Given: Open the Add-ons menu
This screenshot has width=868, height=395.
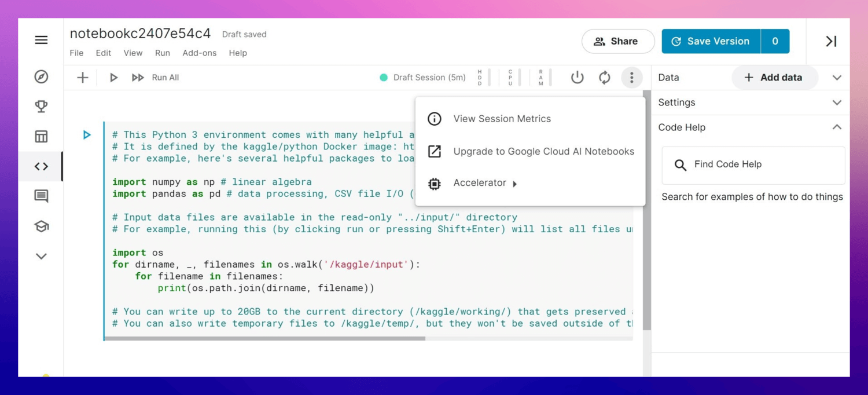Looking at the screenshot, I should coord(200,53).
